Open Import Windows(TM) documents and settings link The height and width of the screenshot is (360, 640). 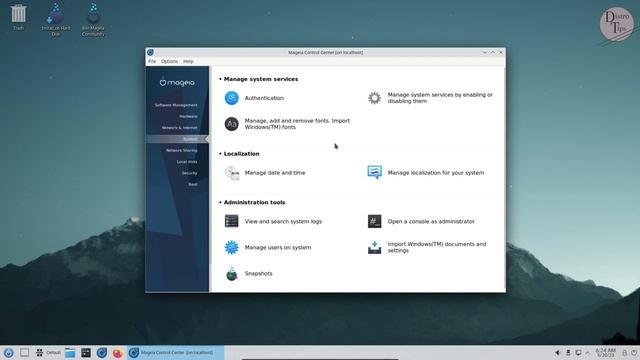437,247
